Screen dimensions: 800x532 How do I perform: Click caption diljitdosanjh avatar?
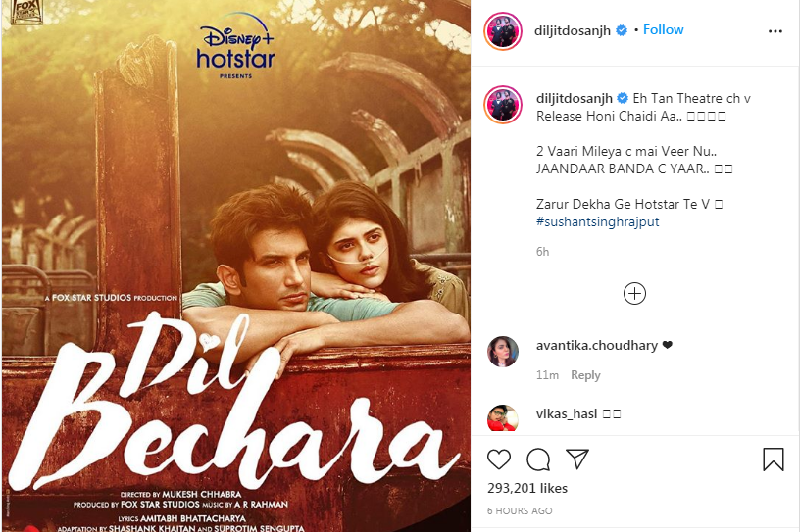[x=503, y=105]
